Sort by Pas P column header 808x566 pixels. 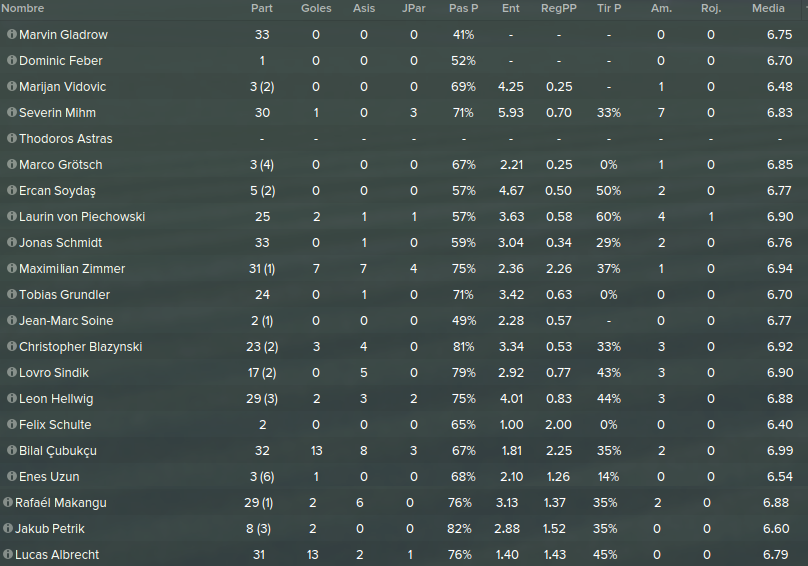(x=463, y=8)
